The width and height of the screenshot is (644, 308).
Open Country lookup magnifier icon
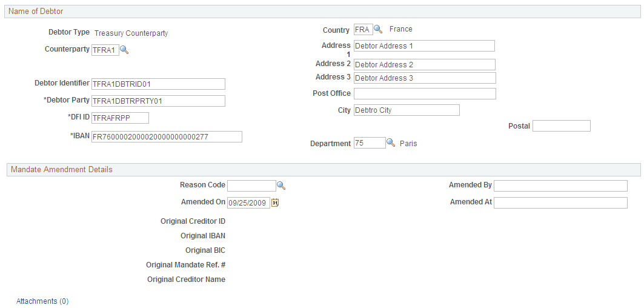click(x=378, y=30)
